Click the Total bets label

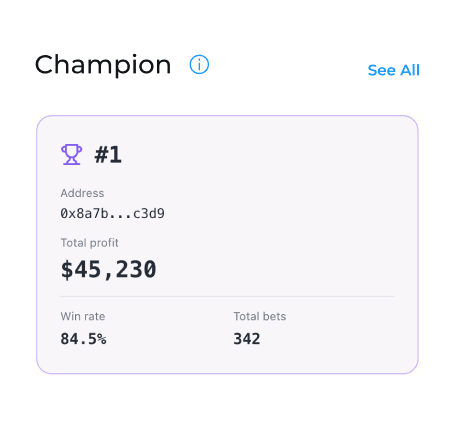260,316
